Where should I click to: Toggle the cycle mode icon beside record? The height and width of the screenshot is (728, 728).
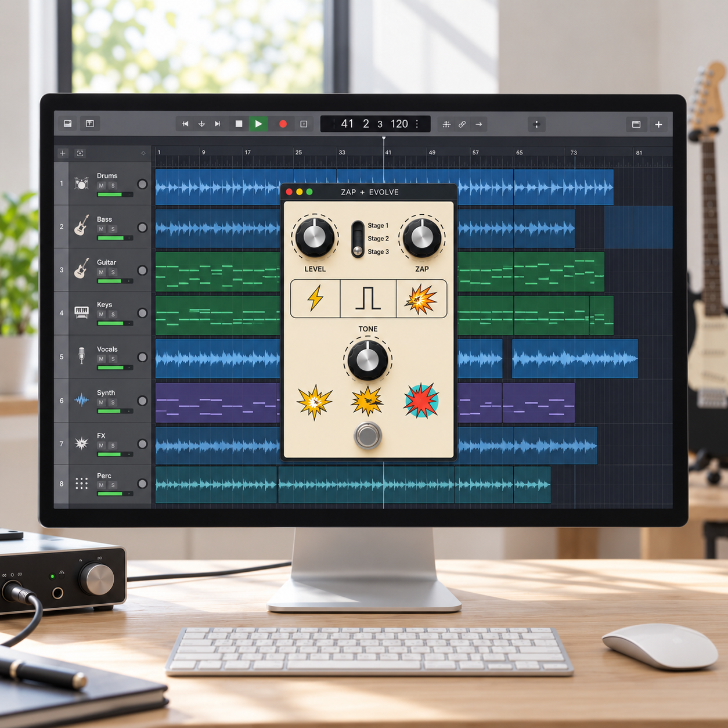coord(304,124)
